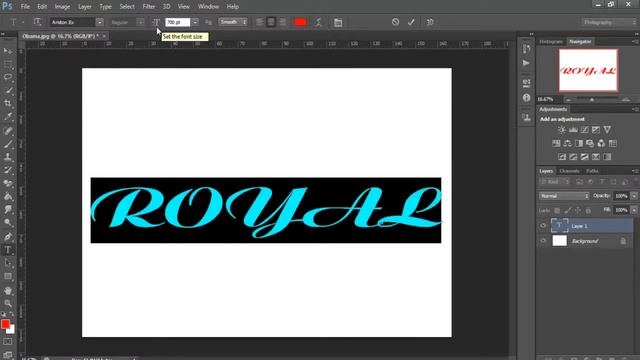Select the Dodge tool

pos(8,223)
